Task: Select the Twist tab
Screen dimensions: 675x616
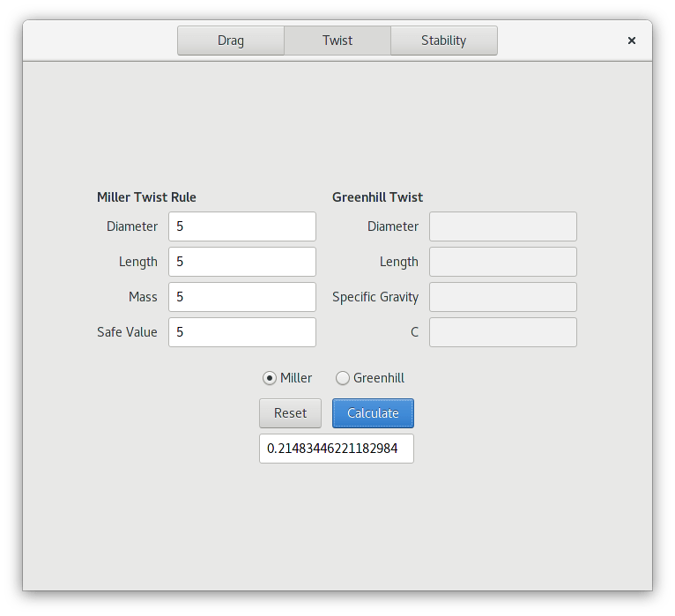Action: [337, 41]
